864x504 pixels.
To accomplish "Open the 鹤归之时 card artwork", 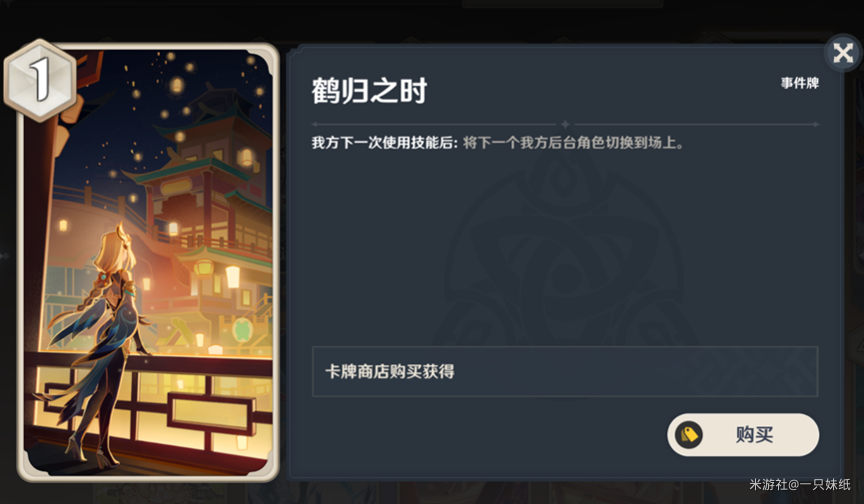I will [x=148, y=262].
